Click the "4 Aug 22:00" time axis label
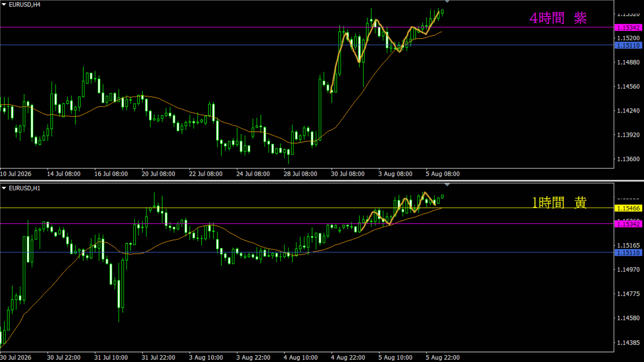 (x=348, y=357)
